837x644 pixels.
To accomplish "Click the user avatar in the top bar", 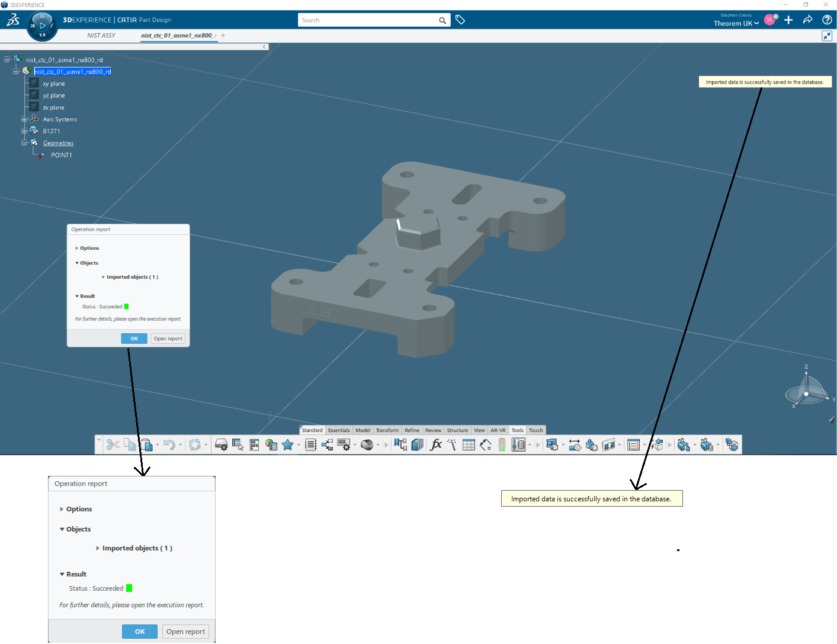I will coord(770,20).
